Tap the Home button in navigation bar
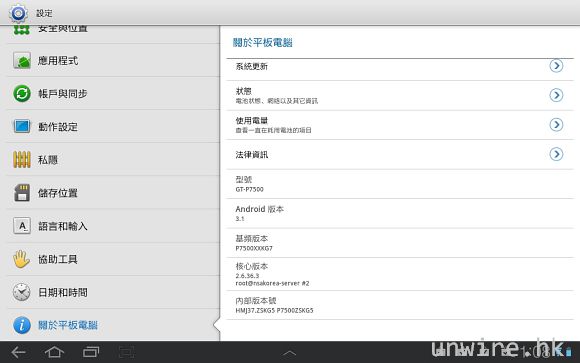The height and width of the screenshot is (363, 580). click(54, 352)
